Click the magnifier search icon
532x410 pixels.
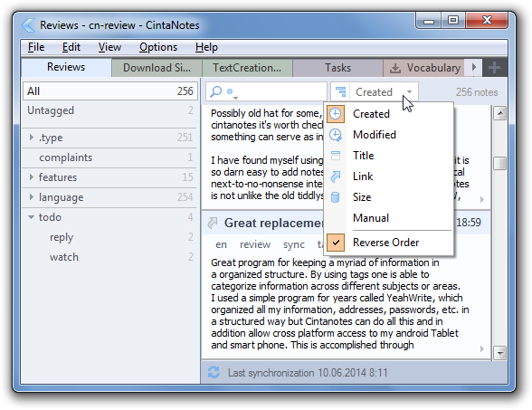216,91
